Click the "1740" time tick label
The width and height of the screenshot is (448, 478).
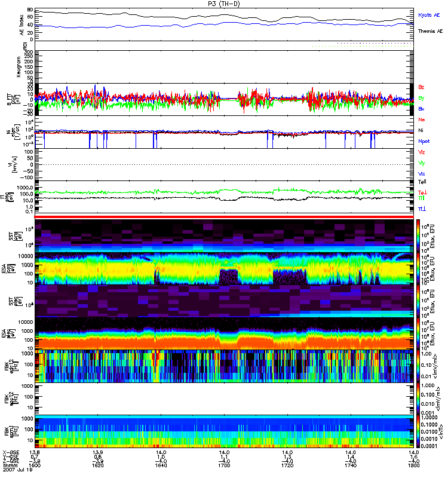click(x=351, y=465)
